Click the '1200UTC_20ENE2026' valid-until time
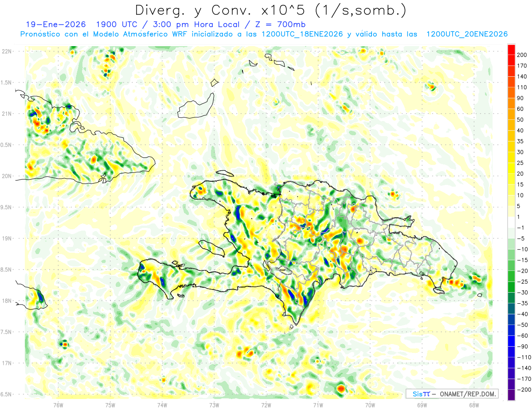This screenshot has width=532, height=411. tap(467, 34)
